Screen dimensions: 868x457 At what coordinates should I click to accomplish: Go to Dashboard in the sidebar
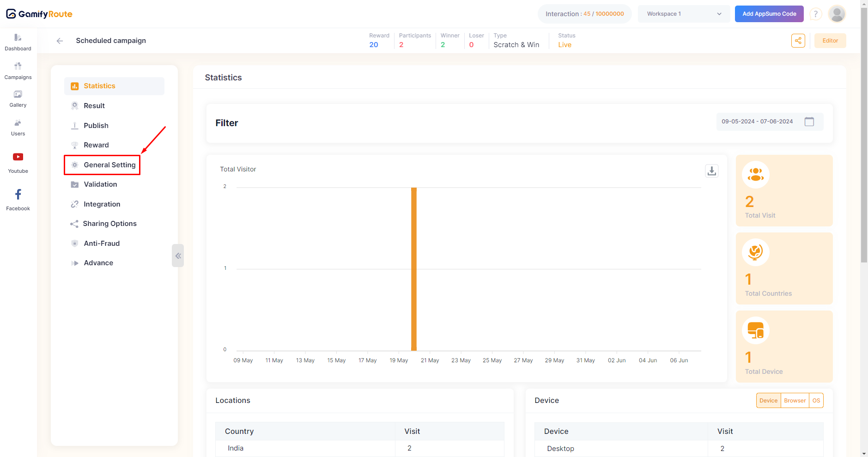tap(18, 42)
